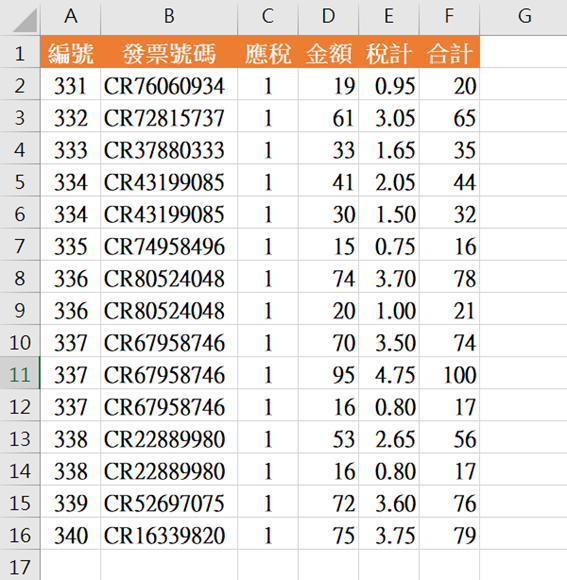Select invoice CR43199085 in row 5

169,180
